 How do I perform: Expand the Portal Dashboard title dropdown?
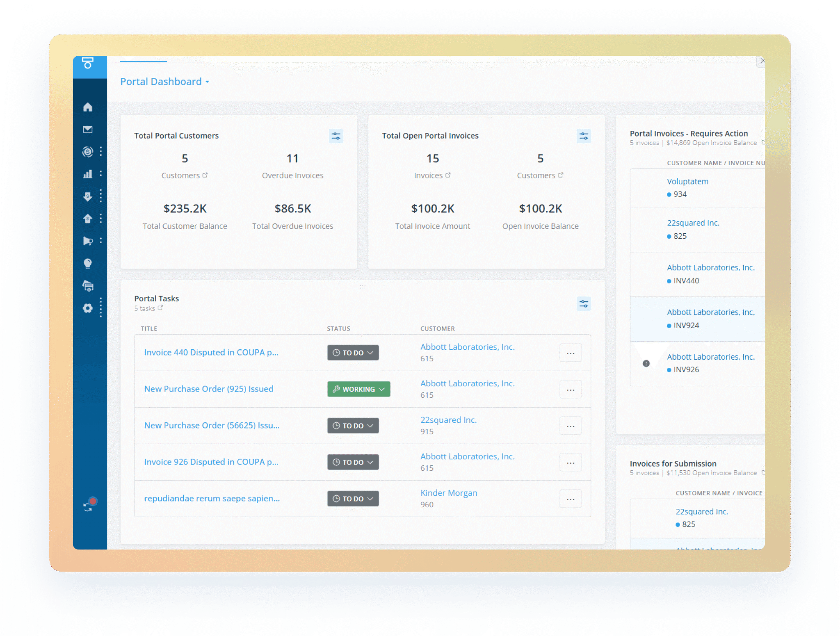pos(165,82)
